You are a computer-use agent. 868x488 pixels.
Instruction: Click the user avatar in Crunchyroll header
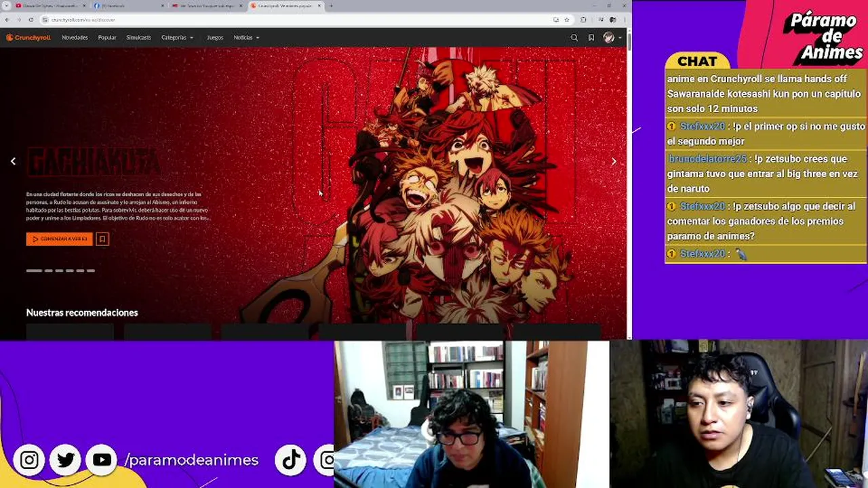point(608,38)
